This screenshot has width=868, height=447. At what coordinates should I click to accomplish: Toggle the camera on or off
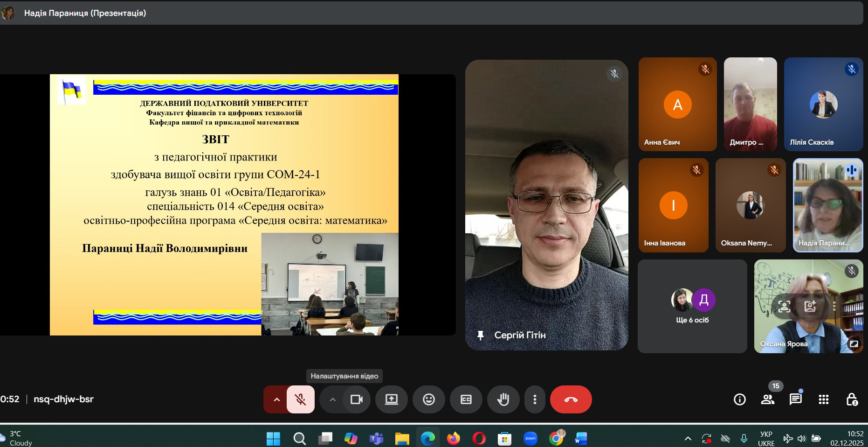(x=357, y=399)
